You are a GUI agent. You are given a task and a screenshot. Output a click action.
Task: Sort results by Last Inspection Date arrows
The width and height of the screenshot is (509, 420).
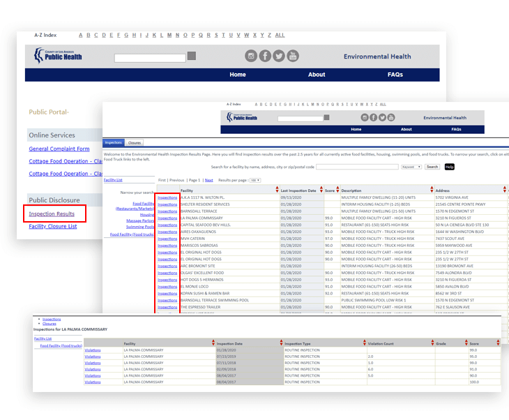(x=321, y=189)
